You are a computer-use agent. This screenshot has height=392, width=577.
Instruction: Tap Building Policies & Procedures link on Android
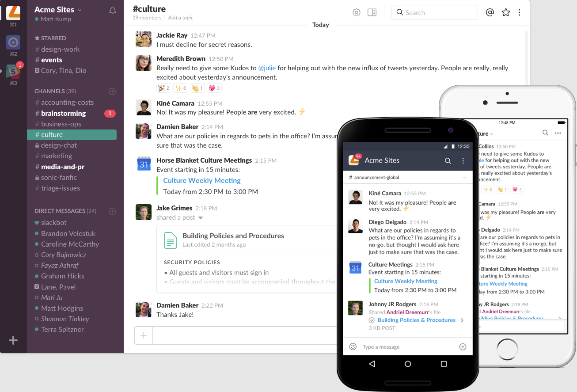pos(416,320)
